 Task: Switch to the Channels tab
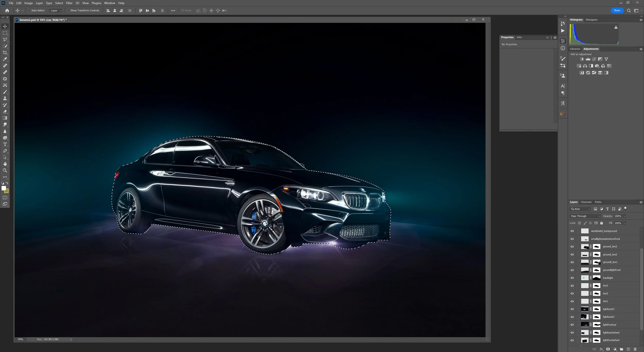coord(586,202)
